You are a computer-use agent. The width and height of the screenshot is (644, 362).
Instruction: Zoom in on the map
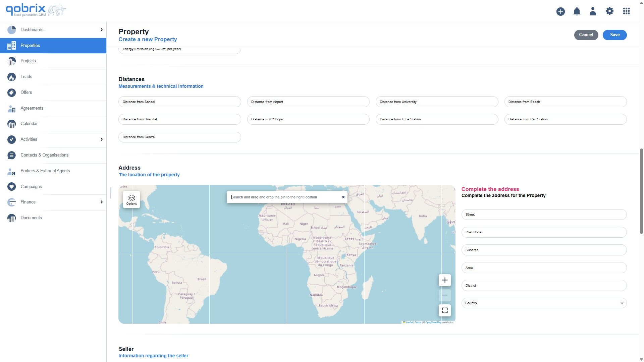click(444, 280)
